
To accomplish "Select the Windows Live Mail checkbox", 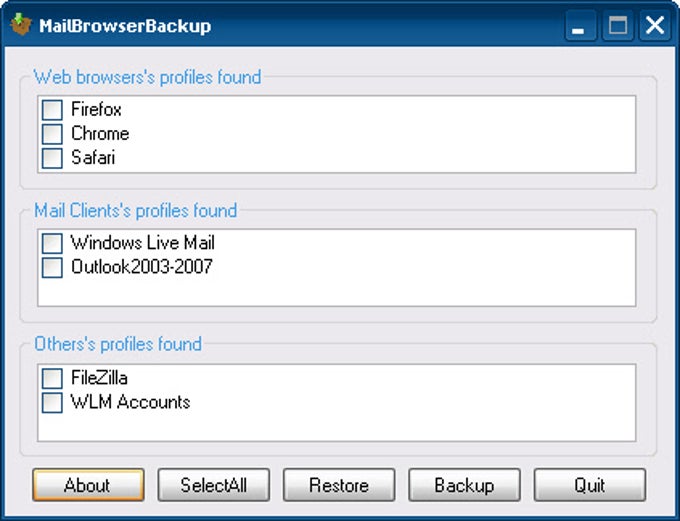I will tap(52, 243).
